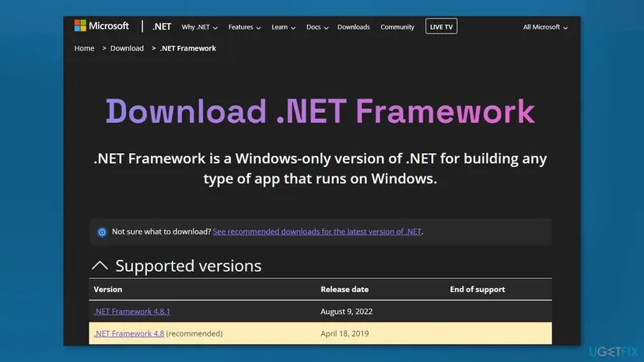Collapse the Supported versions section
The image size is (644, 362).
tap(100, 266)
